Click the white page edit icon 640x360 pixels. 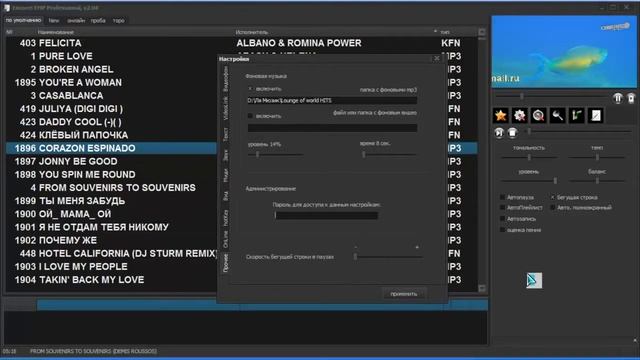[x=596, y=116]
